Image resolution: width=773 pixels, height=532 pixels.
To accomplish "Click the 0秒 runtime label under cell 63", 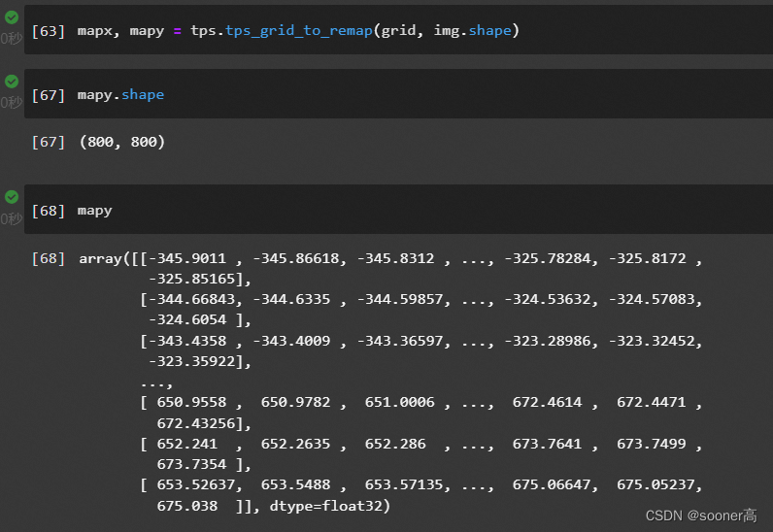I will 11,38.
